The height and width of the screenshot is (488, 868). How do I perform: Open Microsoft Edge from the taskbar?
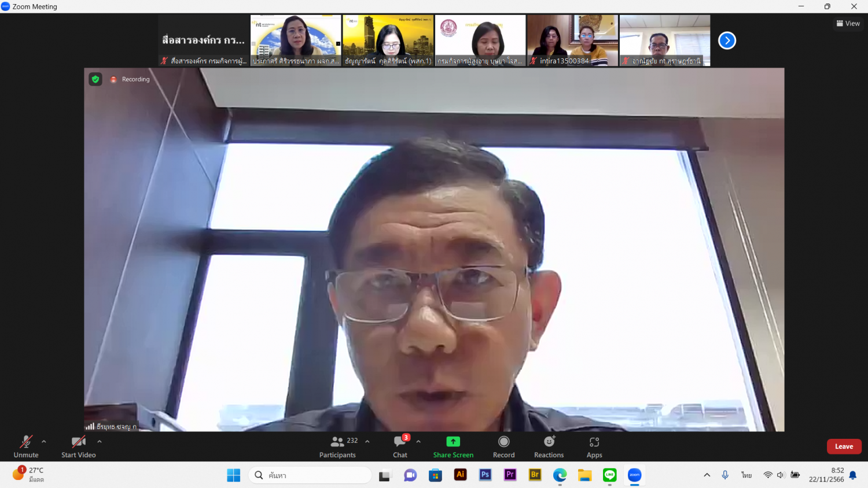click(x=560, y=475)
